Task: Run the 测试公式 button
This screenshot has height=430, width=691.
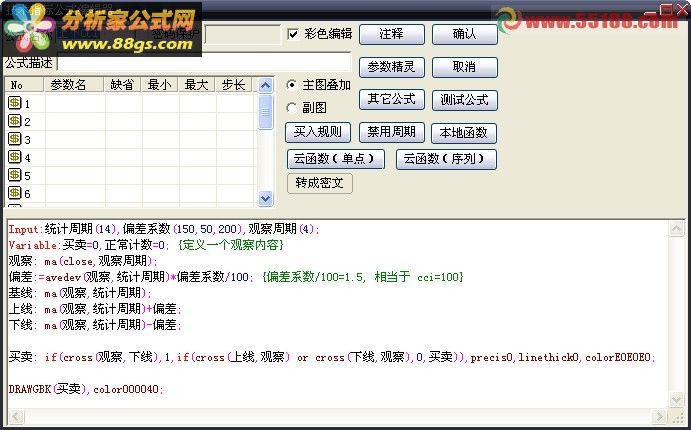Action: (464, 100)
